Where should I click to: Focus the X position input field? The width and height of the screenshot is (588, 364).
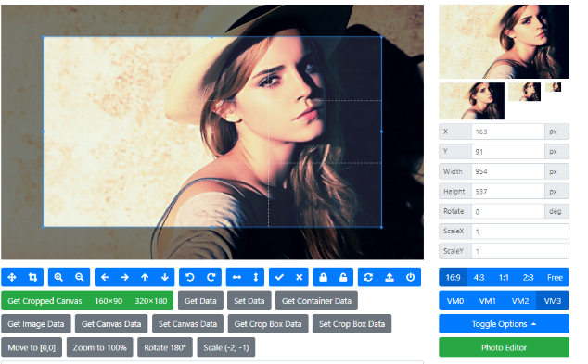(x=507, y=132)
